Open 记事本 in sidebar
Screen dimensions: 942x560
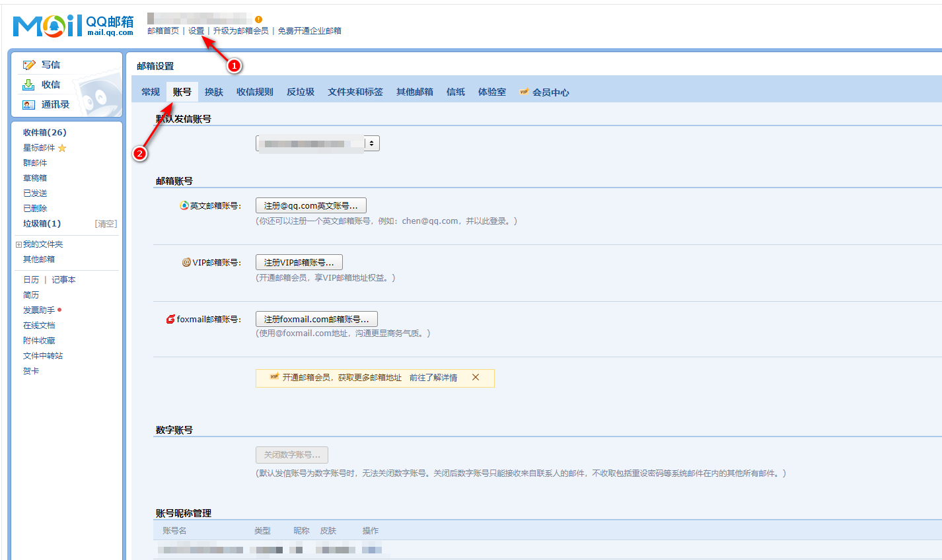[x=64, y=280]
